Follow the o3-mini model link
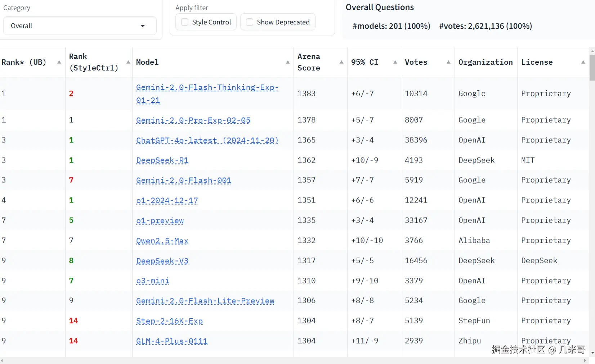595x364 pixels. (x=152, y=281)
